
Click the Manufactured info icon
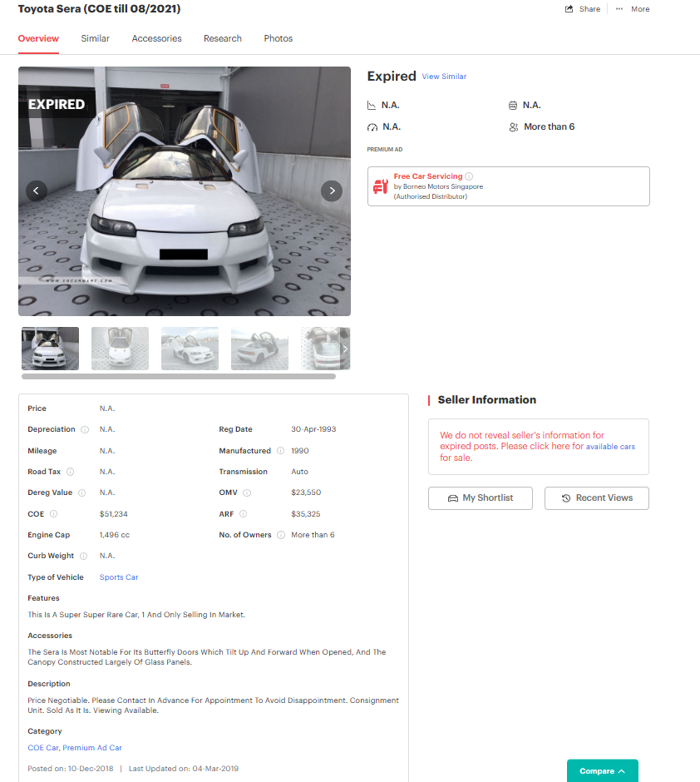click(x=280, y=451)
